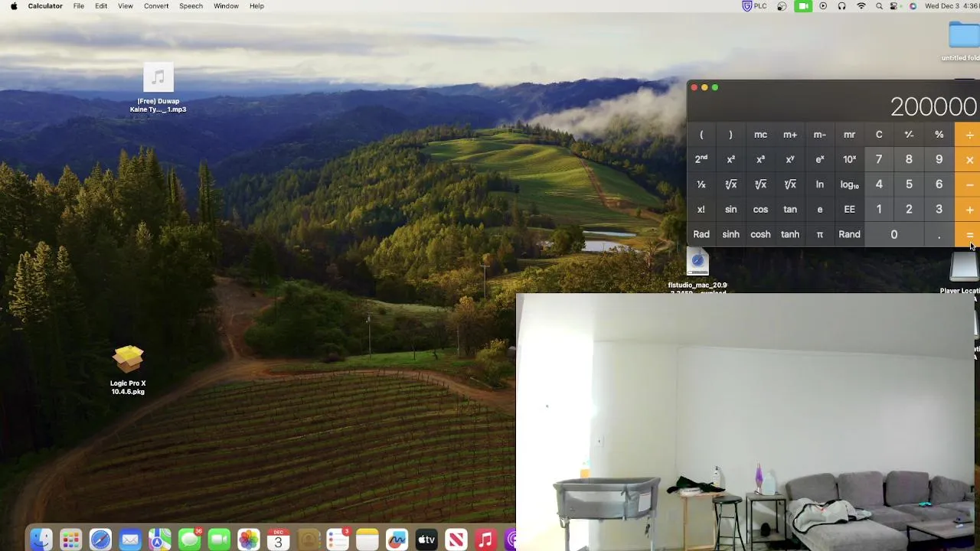Open the Edit menu
The image size is (980, 551).
coord(101,6)
